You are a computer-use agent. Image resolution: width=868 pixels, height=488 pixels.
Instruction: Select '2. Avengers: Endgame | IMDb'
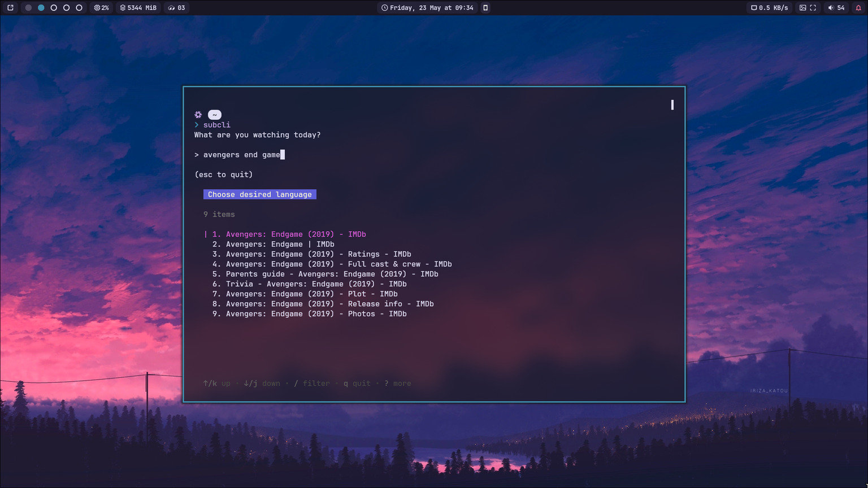tap(274, 245)
